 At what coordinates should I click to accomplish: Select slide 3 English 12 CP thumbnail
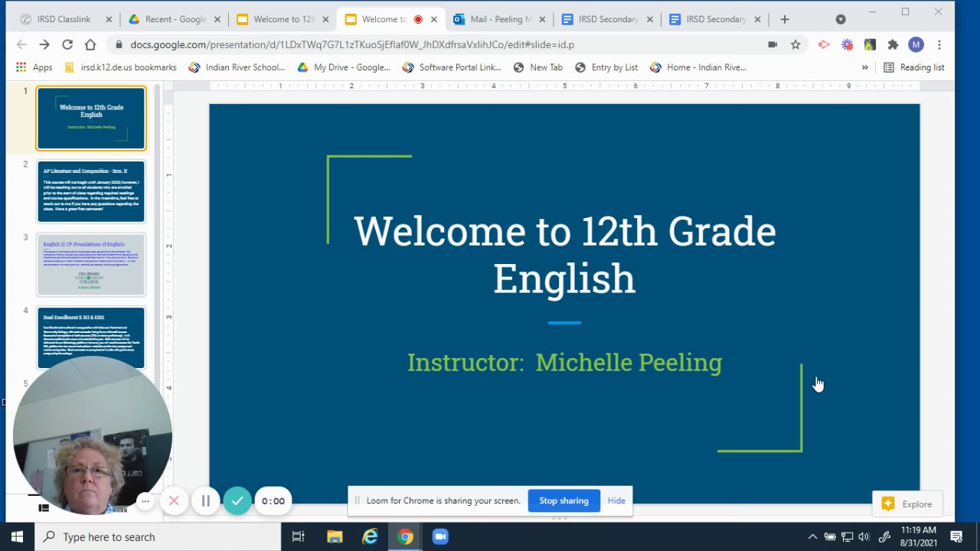pyautogui.click(x=91, y=264)
